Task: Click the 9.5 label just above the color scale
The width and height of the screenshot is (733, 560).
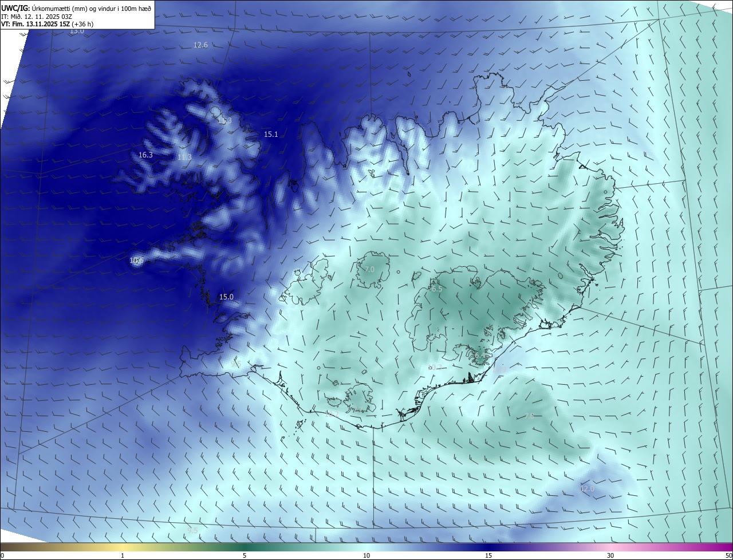Action: click(192, 531)
